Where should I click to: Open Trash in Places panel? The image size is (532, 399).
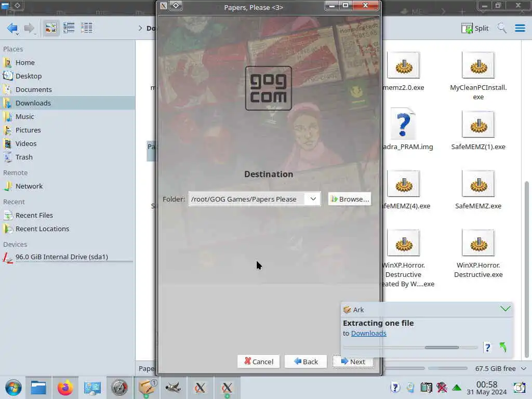click(68, 157)
